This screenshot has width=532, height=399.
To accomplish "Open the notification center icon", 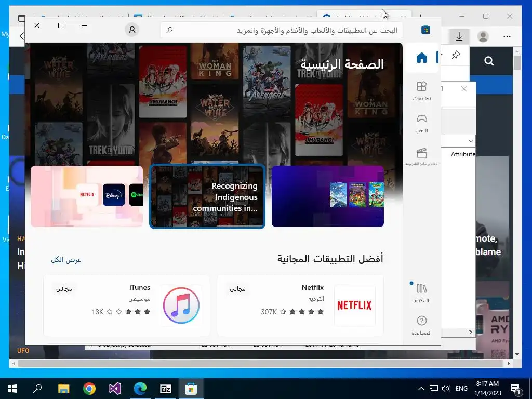I will point(515,389).
